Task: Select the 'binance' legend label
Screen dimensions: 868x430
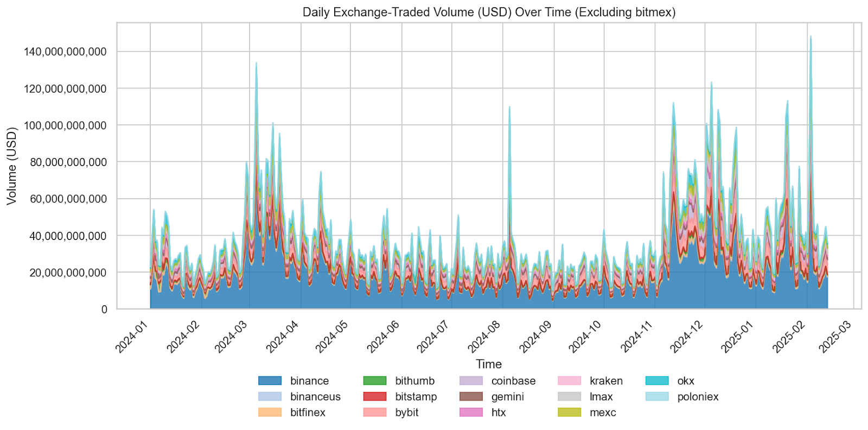Action: [x=309, y=381]
